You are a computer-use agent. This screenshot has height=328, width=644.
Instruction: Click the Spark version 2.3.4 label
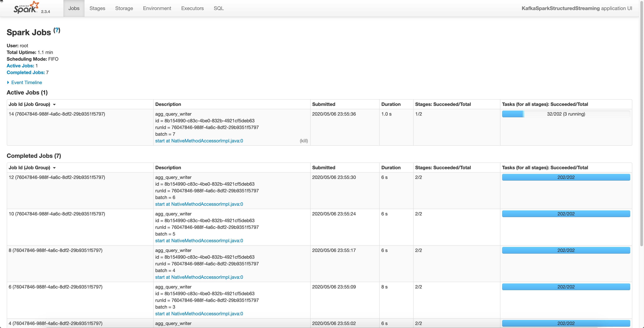[x=45, y=12]
